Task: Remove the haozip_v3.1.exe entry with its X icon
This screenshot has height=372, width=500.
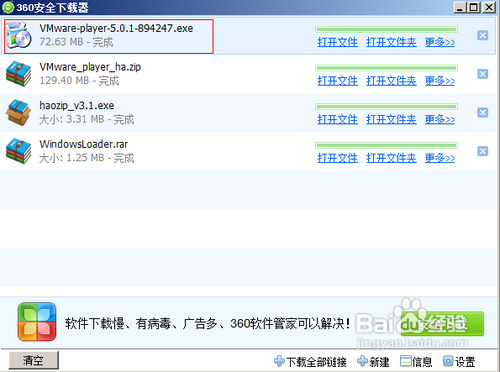Action: pos(482,113)
